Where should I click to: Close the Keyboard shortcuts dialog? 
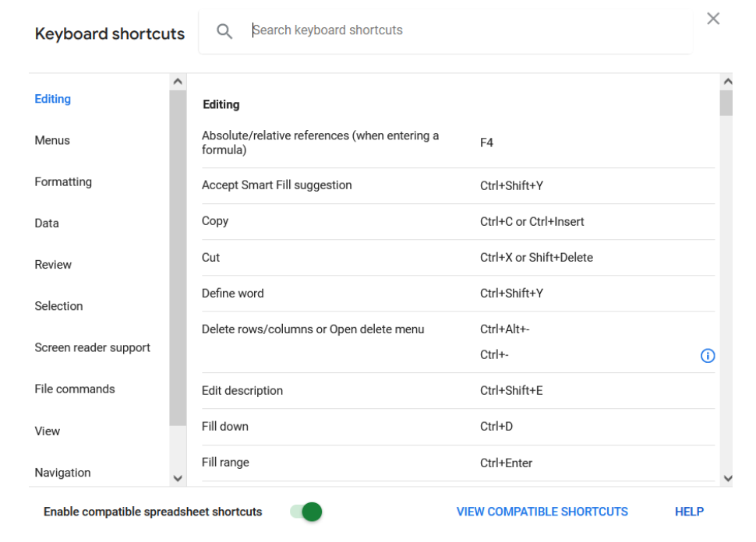713,19
